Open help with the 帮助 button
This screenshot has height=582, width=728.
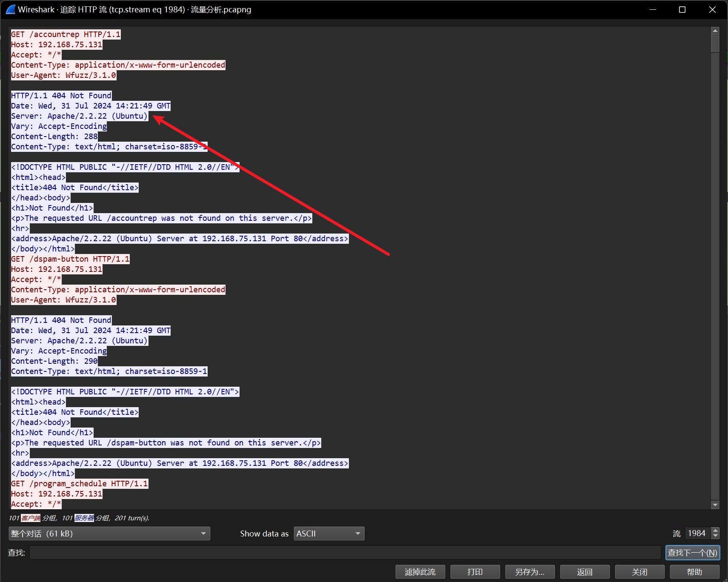[694, 572]
